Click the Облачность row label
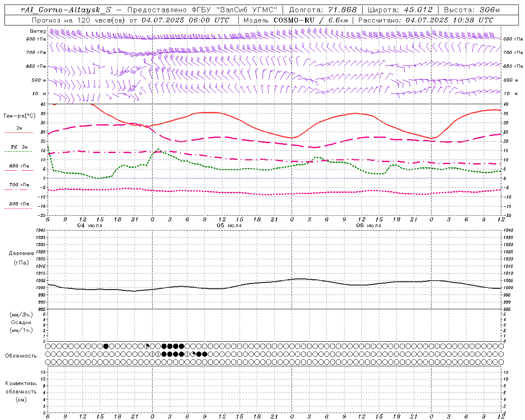Image resolution: width=525 pixels, height=420 pixels. point(21,356)
